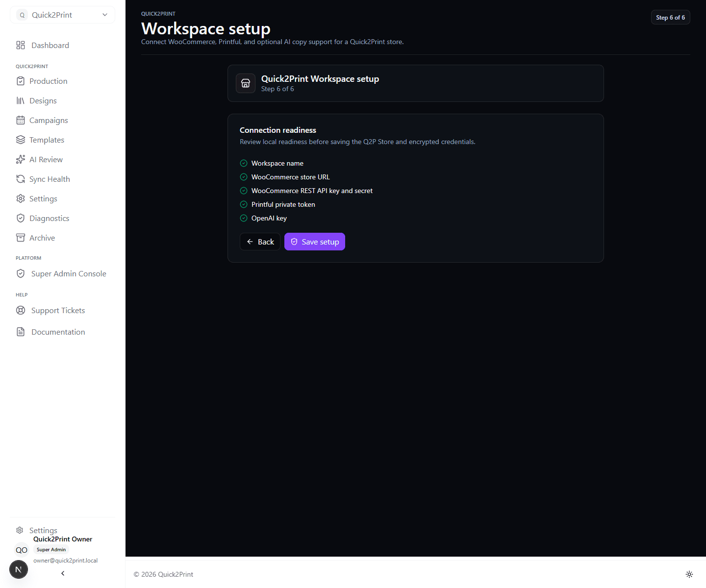The height and width of the screenshot is (588, 706).
Task: Click the '© 2026 Quick2Print' footer text
Action: (163, 574)
